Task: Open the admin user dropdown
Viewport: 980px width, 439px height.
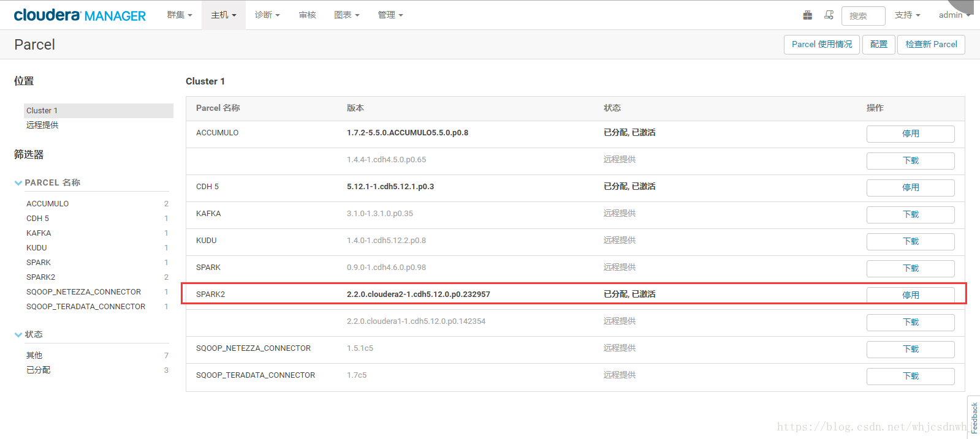Action: 954,15
